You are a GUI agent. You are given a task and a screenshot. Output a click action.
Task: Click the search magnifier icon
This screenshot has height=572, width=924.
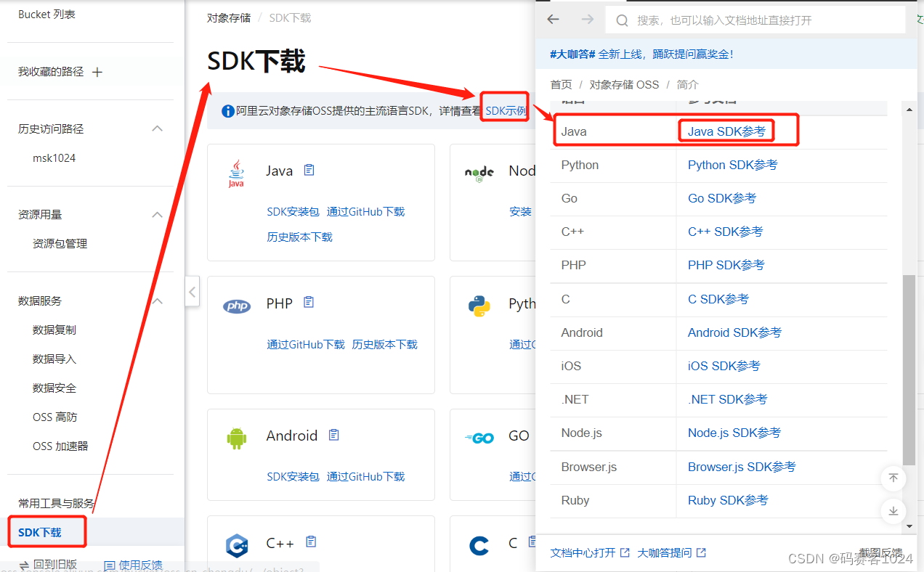[x=622, y=20]
